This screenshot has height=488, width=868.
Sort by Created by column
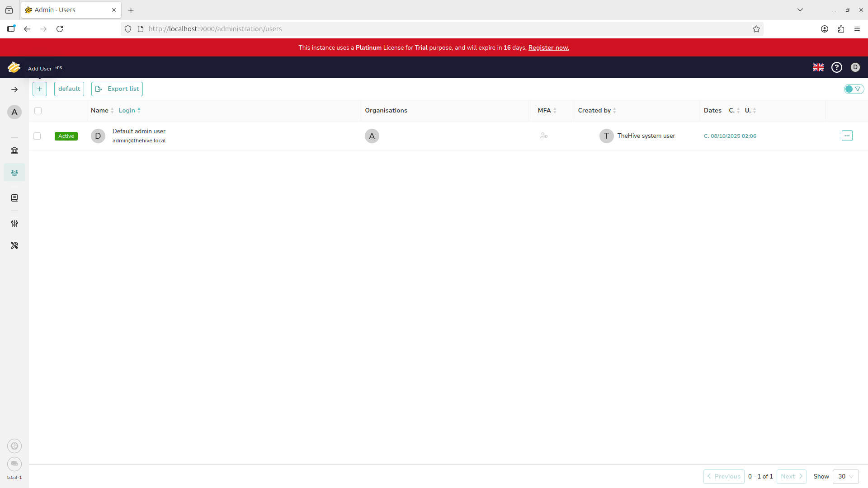click(594, 111)
